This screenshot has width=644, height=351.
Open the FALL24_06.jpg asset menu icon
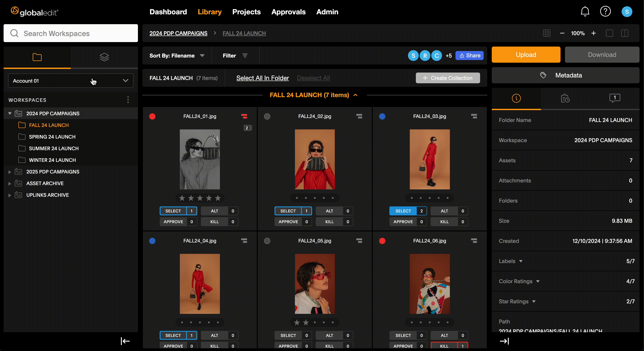[x=474, y=240]
